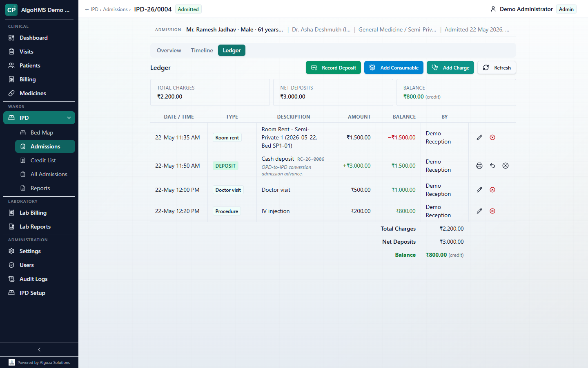Select Admissions in the IPD submenu
The width and height of the screenshot is (588, 368).
point(45,146)
